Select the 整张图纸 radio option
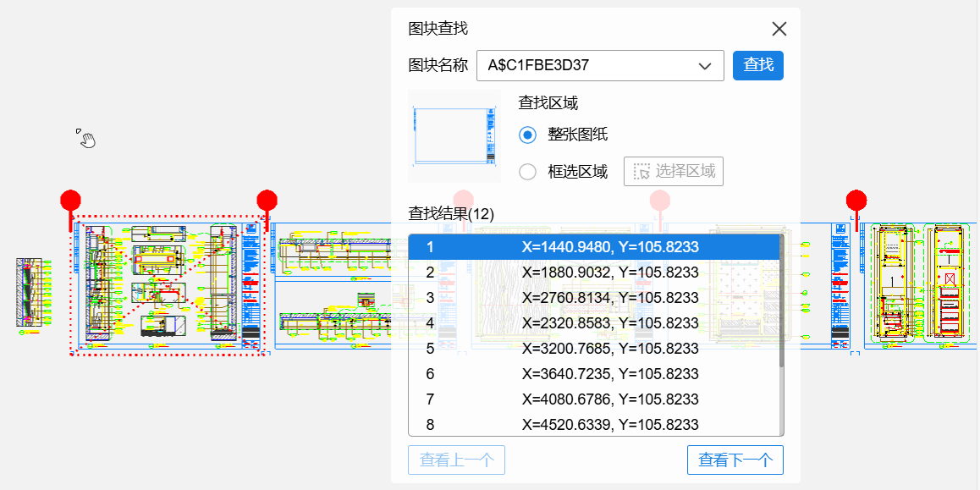980x490 pixels. coord(528,135)
